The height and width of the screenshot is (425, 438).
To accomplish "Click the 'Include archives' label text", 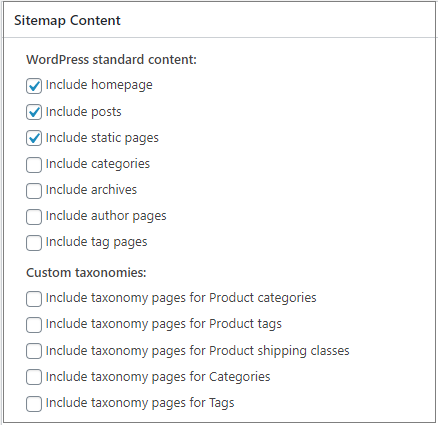I will [x=91, y=190].
